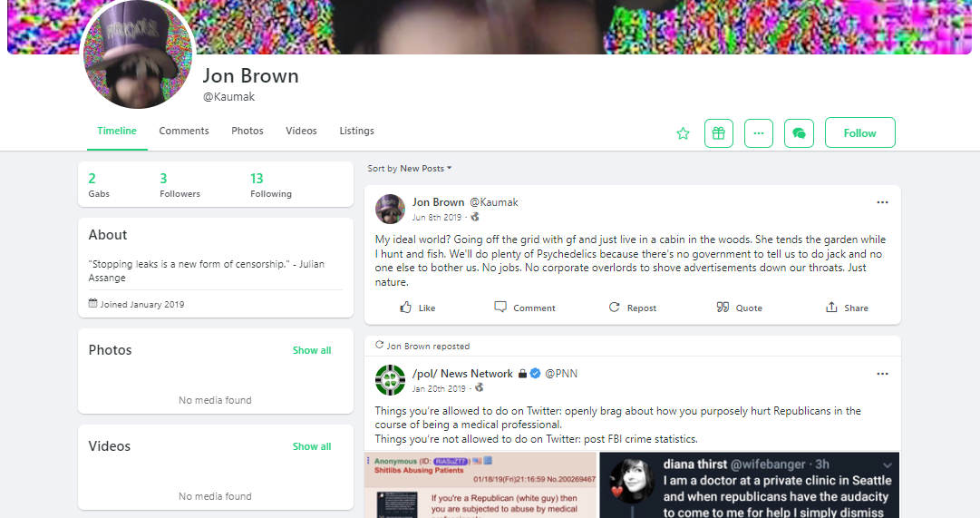The image size is (980, 518).
Task: Show all in the Videos panel
Action: pos(312,446)
